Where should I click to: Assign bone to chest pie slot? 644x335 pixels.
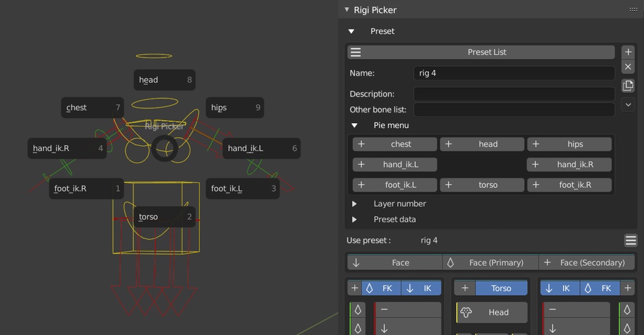395,144
